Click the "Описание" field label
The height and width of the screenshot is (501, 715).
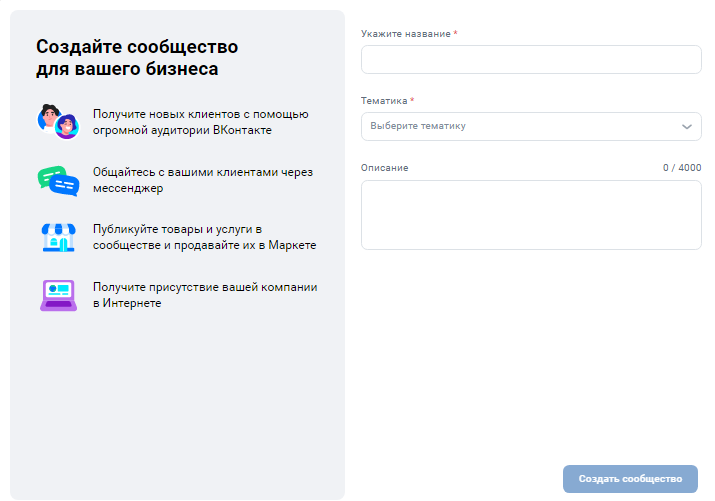384,168
